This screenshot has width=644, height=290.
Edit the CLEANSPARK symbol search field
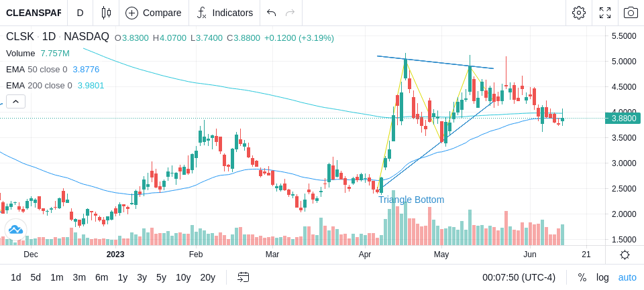[34, 13]
